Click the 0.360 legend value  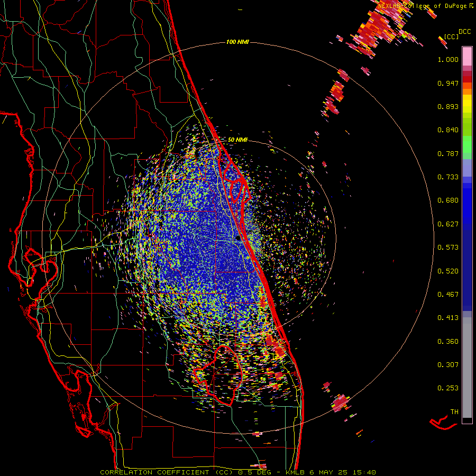coord(448,342)
